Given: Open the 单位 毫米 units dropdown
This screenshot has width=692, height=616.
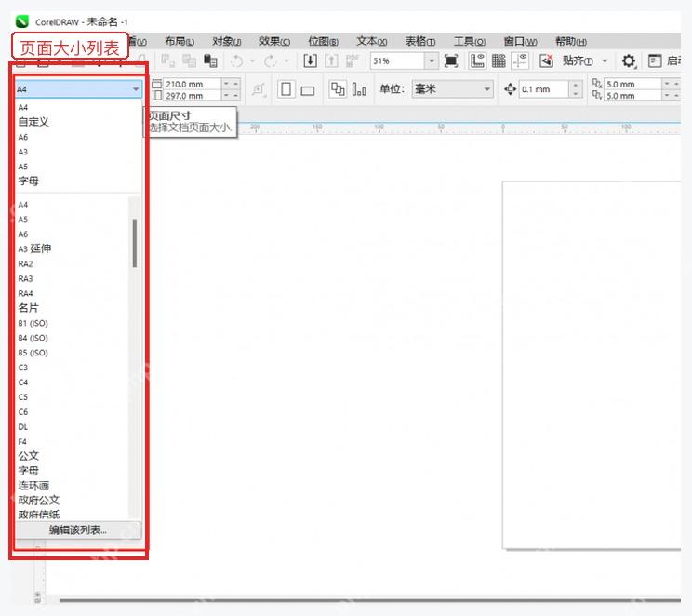Looking at the screenshot, I should tap(452, 88).
